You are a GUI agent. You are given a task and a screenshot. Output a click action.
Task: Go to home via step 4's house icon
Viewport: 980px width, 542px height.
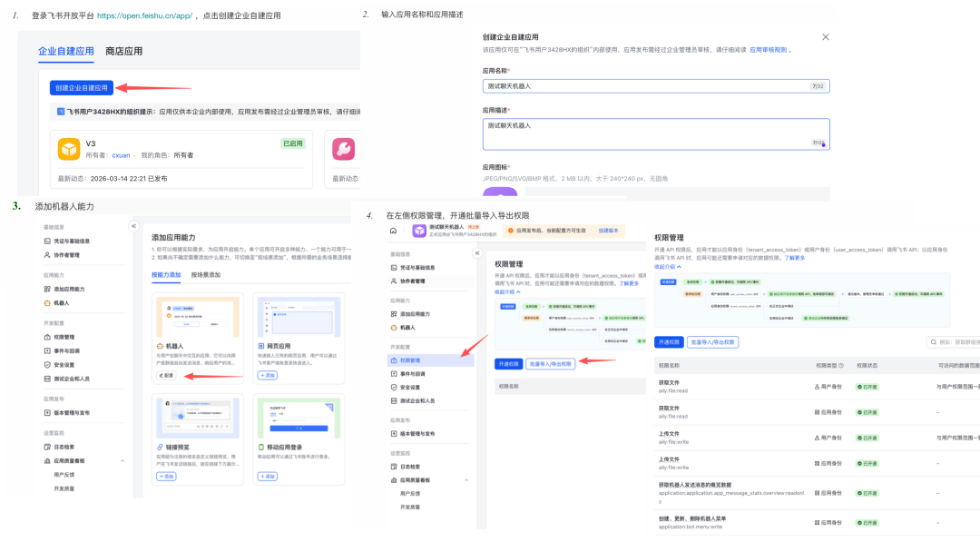[x=393, y=231]
